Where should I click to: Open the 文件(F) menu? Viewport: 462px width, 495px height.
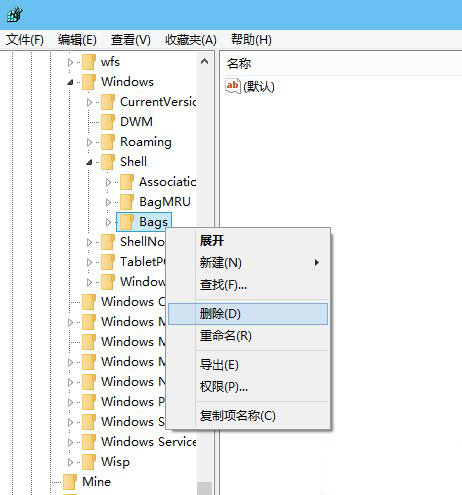(x=25, y=40)
